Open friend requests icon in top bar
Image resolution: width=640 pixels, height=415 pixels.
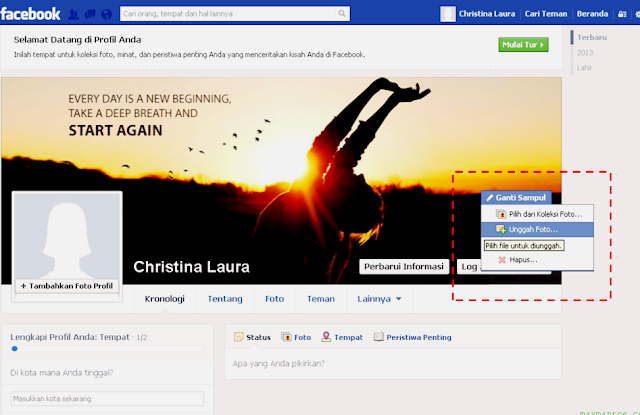(73, 14)
